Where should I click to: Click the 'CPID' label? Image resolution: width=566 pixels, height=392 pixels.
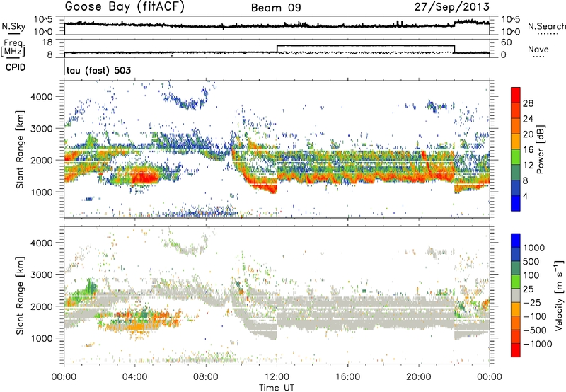click(x=16, y=67)
